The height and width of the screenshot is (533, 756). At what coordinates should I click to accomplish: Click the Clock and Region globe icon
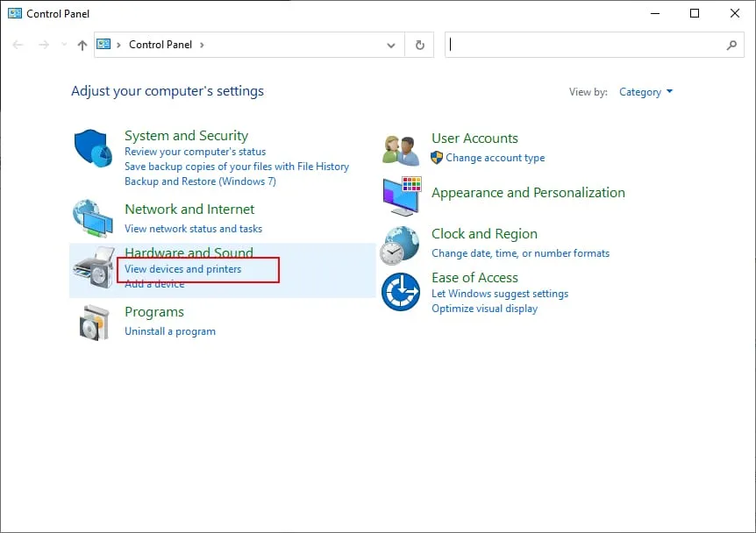(400, 245)
